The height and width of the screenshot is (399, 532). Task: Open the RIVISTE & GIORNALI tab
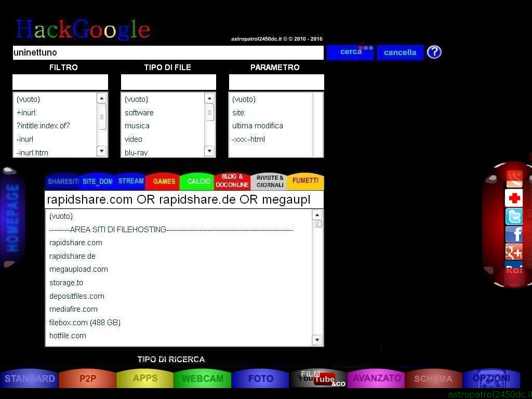(270, 181)
